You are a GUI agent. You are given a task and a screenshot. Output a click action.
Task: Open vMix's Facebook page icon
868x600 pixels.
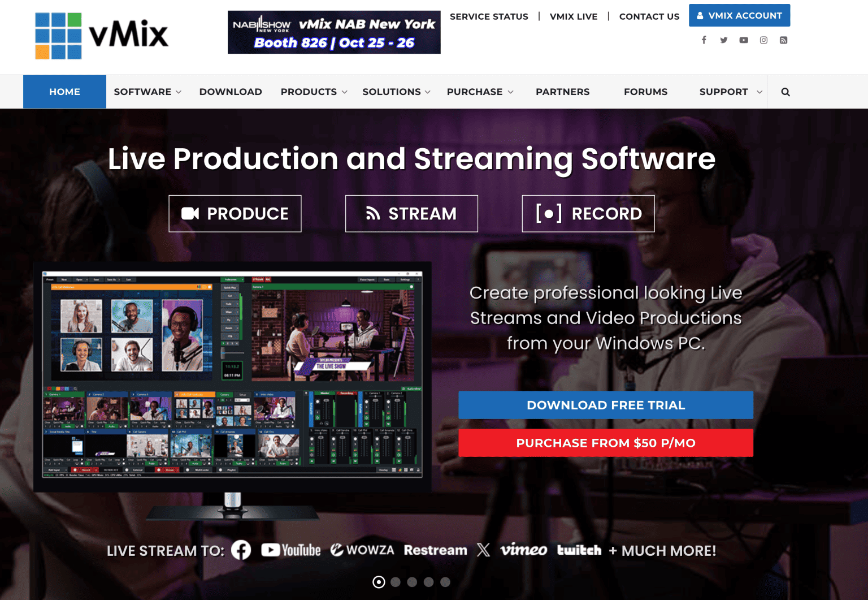click(x=704, y=40)
